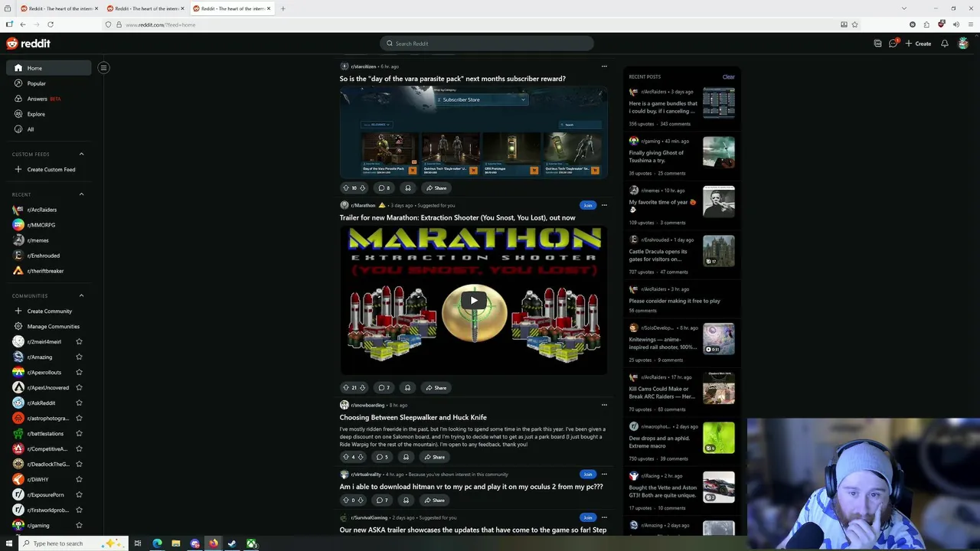Give an award to the Marathon trailer post
This screenshot has width=980, height=551.
(408, 387)
